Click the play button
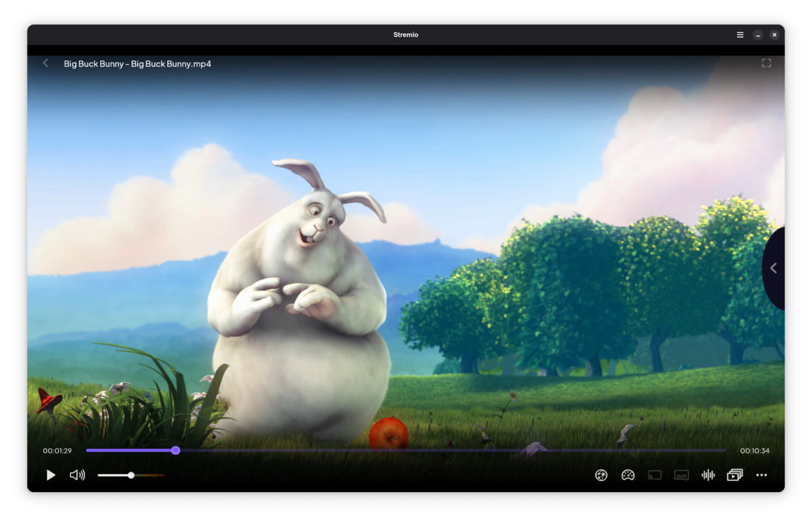The image size is (812, 522). [51, 475]
